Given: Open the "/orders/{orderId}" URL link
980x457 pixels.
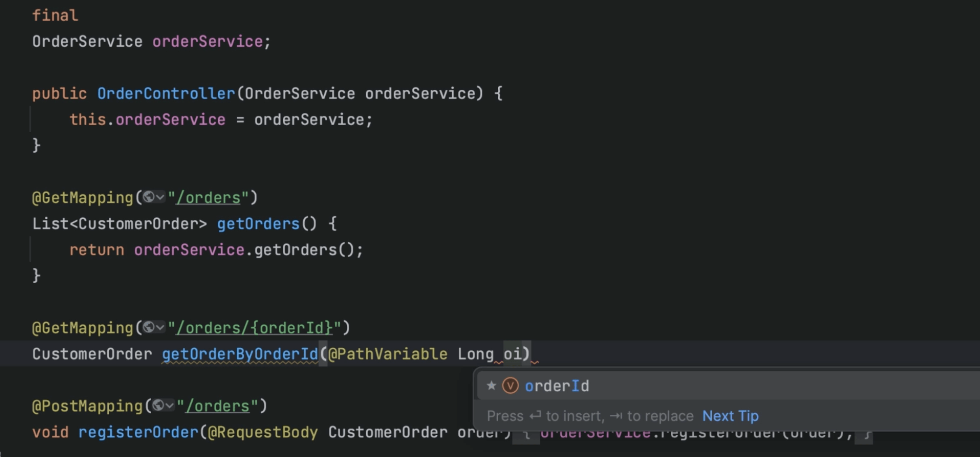Looking at the screenshot, I should pos(254,328).
